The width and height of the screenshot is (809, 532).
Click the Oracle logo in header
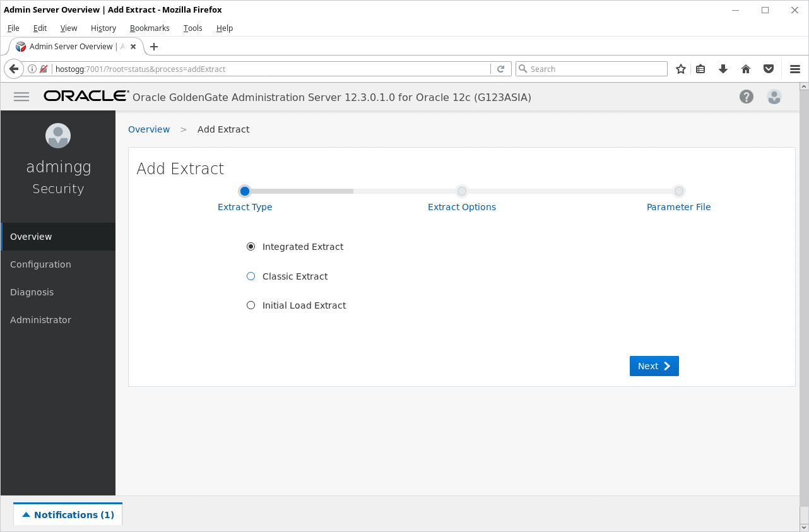click(x=86, y=96)
